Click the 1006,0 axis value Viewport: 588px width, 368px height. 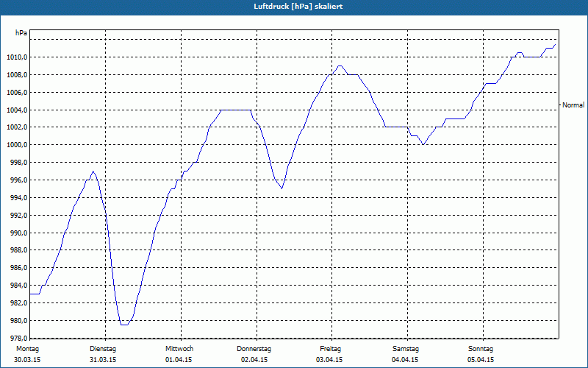coord(17,93)
